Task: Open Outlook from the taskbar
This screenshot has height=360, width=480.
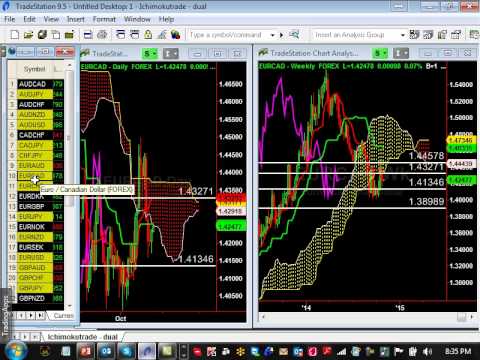Action: [x=106, y=351]
